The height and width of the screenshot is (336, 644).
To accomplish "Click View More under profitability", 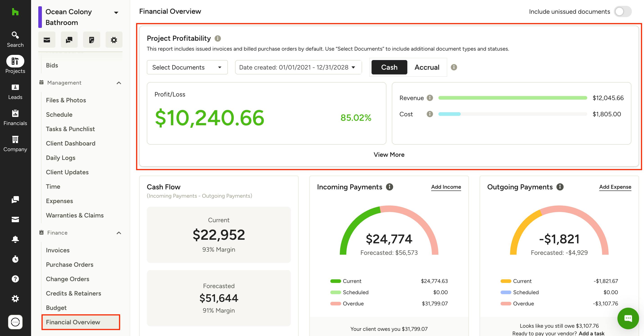I will (x=389, y=155).
